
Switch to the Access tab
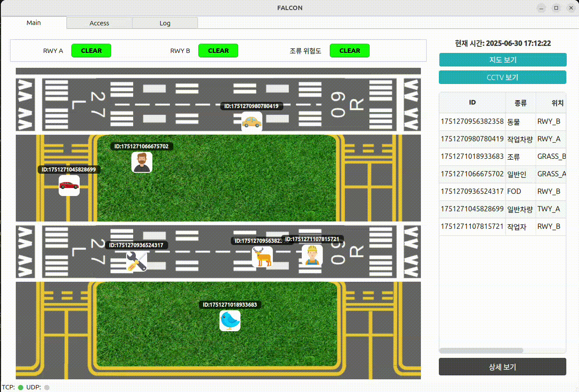click(x=99, y=23)
